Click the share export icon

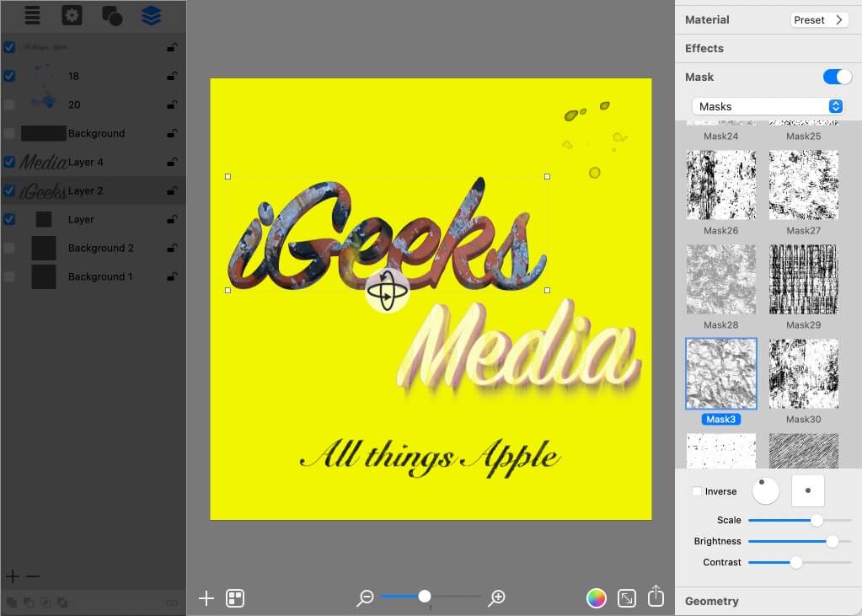coord(656,596)
